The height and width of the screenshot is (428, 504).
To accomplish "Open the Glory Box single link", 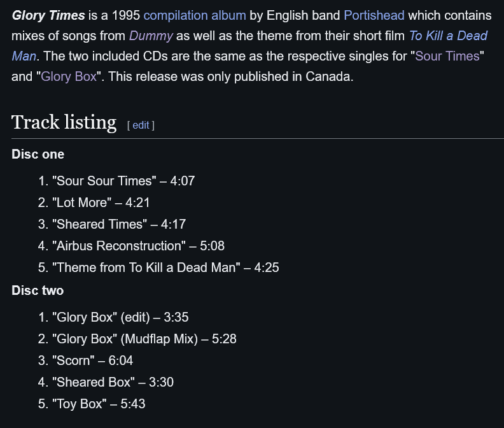I will point(69,76).
